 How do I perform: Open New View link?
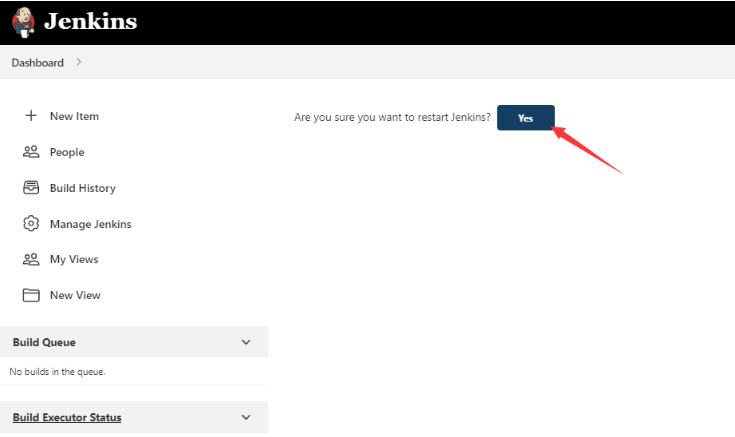coord(75,295)
